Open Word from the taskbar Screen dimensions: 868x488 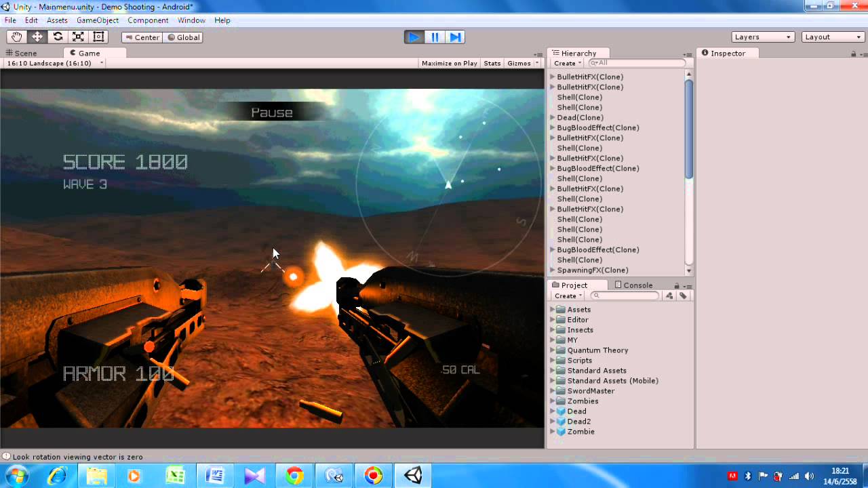[215, 476]
